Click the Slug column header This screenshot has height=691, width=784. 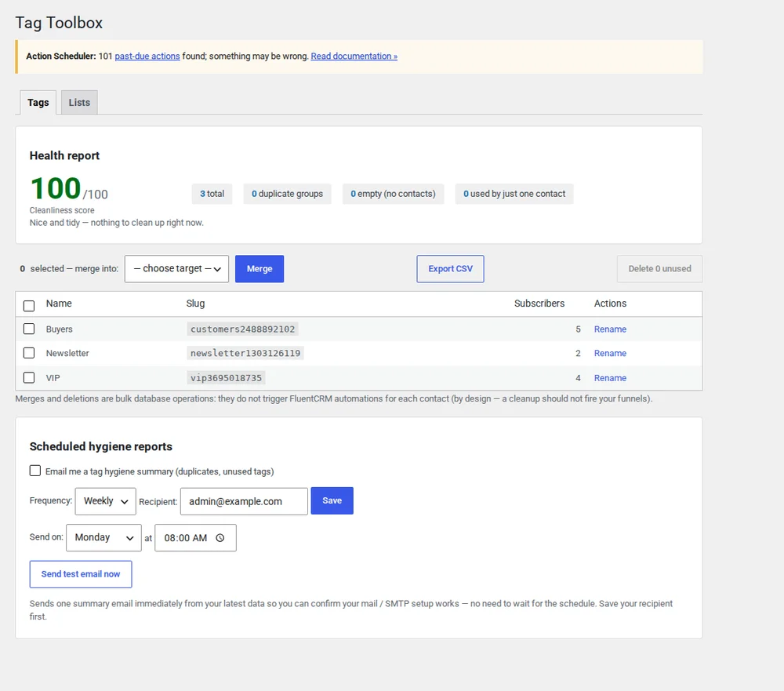tap(195, 304)
